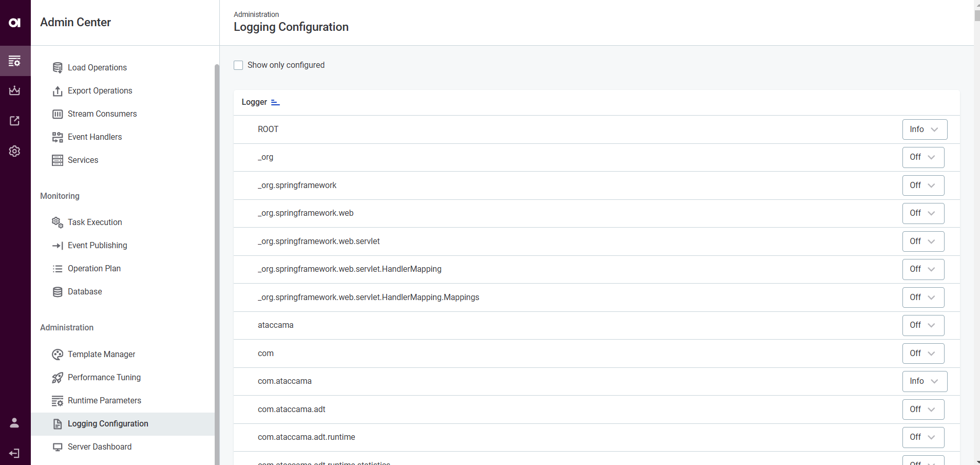Open the Database icon under Monitoring
This screenshot has height=465, width=980.
(x=58, y=291)
